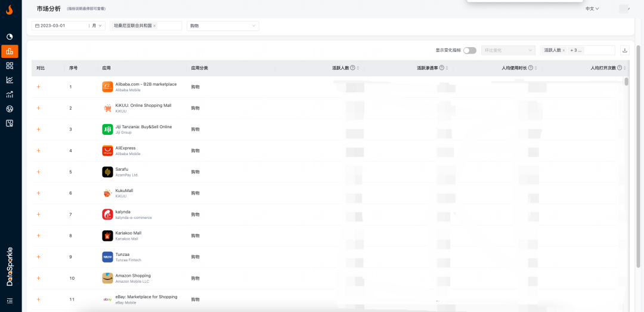Add Jiji Tanzania row to comparison

pos(39,129)
